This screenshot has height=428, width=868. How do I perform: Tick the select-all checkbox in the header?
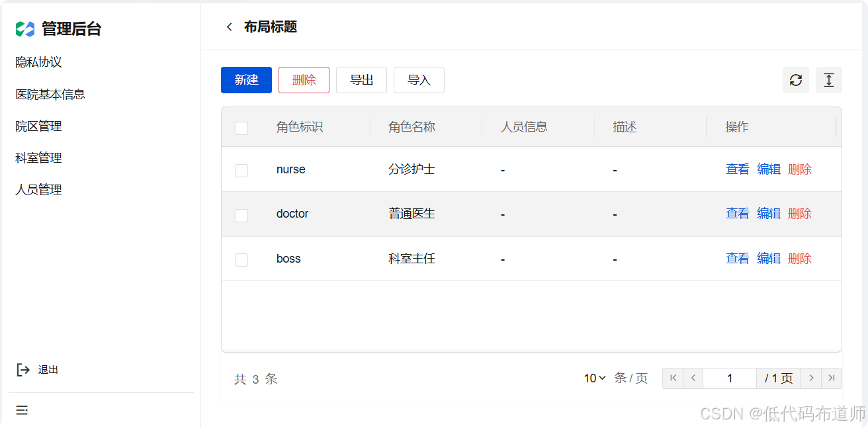(241, 128)
